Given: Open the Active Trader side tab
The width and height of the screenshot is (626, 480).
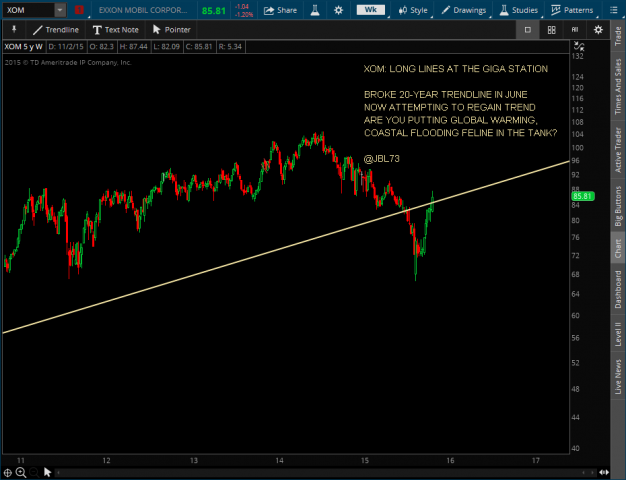Looking at the screenshot, I should pos(618,150).
